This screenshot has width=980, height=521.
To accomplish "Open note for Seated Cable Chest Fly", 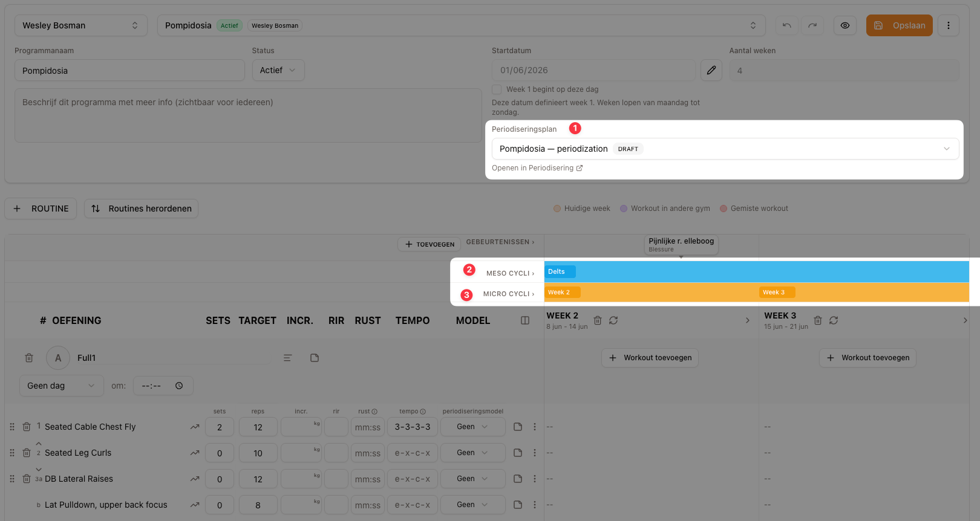I will 518,427.
